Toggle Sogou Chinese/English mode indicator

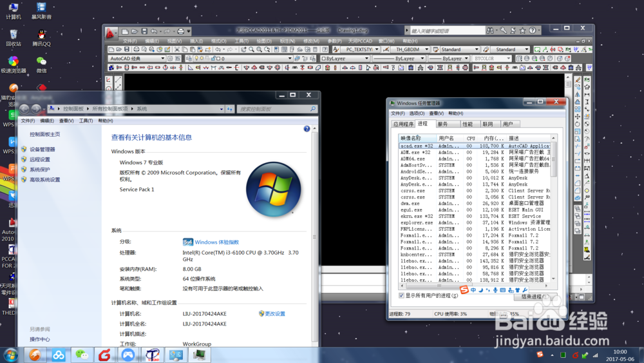tap(473, 290)
